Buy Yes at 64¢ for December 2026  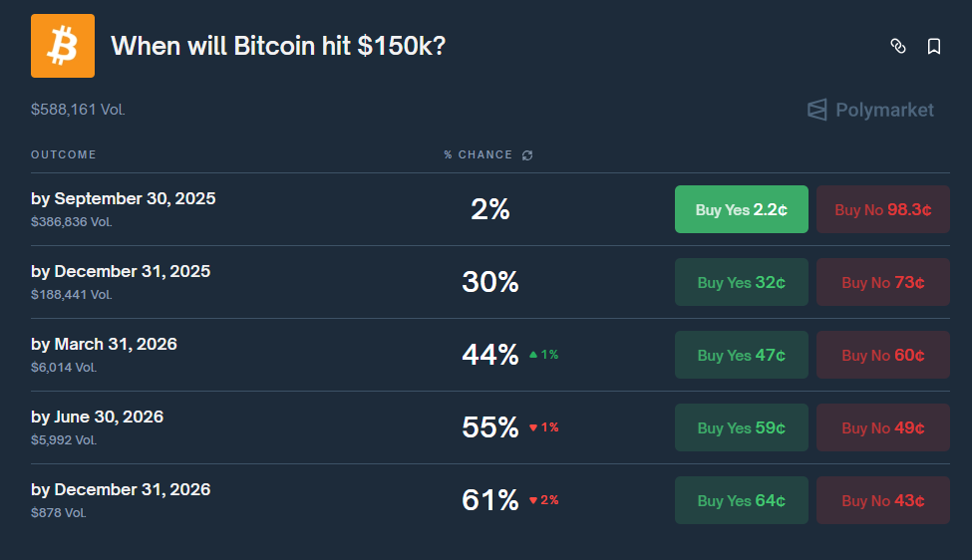coord(741,500)
